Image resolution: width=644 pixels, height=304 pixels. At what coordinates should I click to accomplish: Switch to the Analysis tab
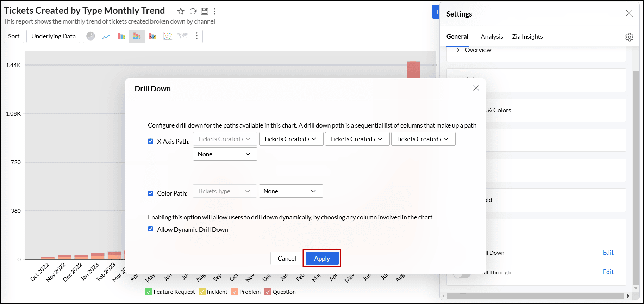tap(492, 37)
